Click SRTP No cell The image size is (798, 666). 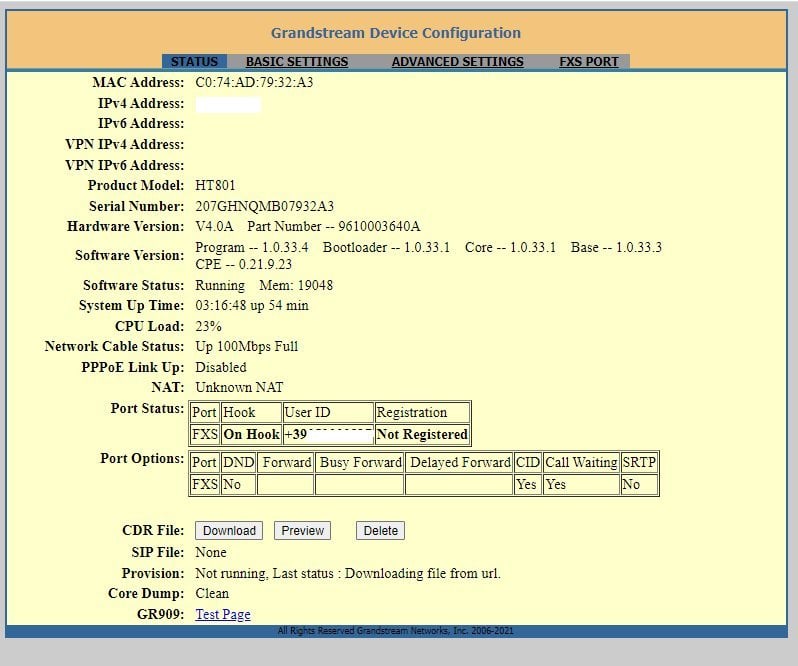[640, 484]
